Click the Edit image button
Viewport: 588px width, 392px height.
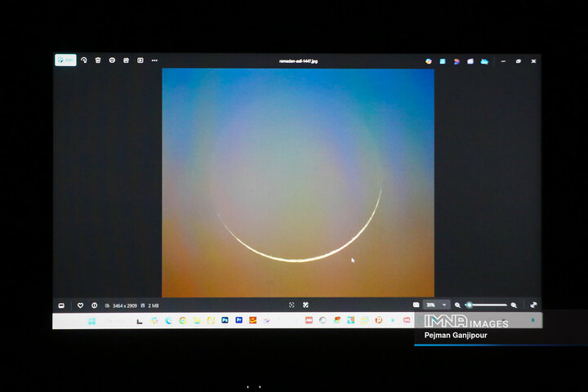pyautogui.click(x=65, y=60)
